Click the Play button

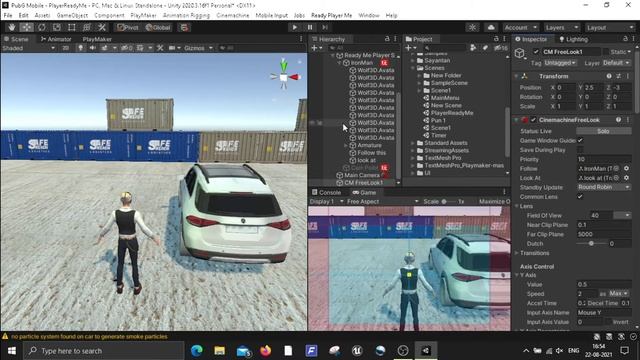point(294,27)
